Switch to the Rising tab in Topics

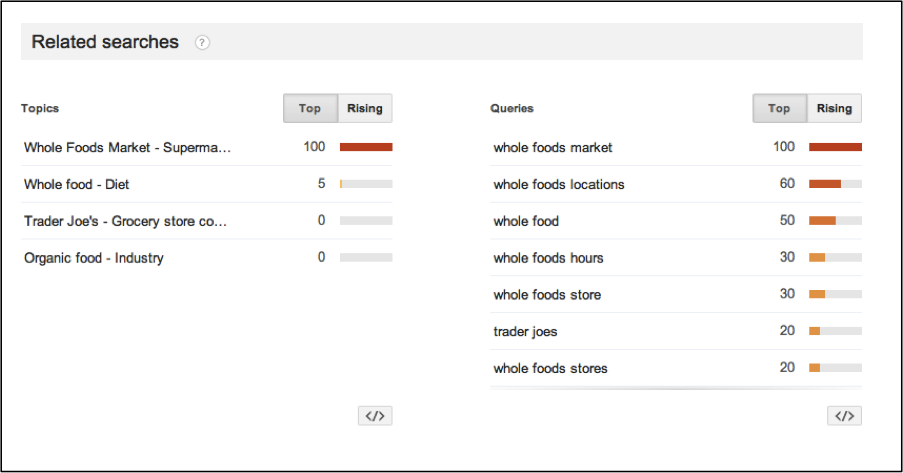[x=365, y=108]
